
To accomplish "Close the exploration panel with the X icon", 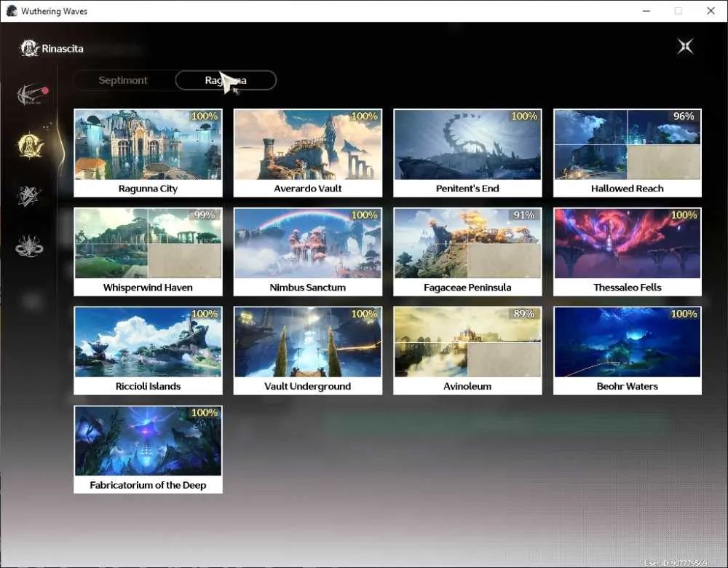I will coord(685,47).
